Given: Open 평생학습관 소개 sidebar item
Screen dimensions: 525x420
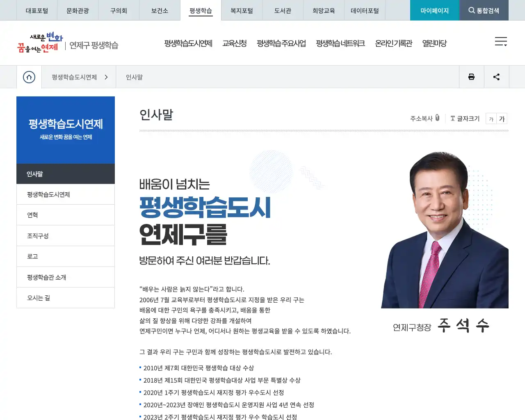Looking at the screenshot, I should click(66, 277).
